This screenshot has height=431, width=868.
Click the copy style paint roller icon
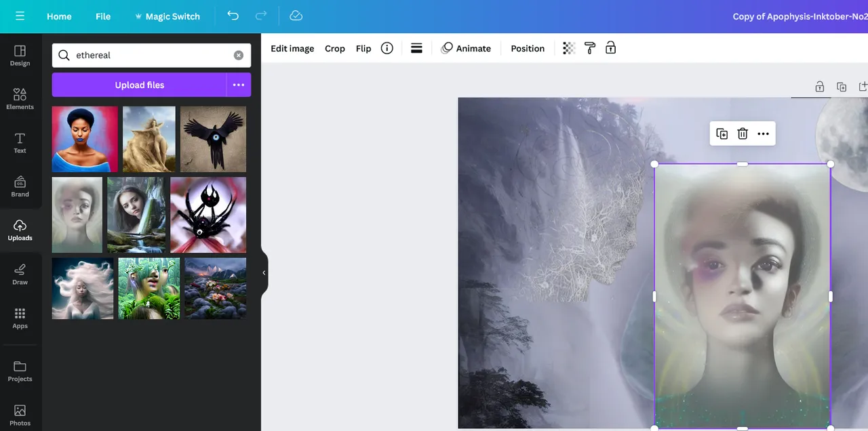click(590, 48)
